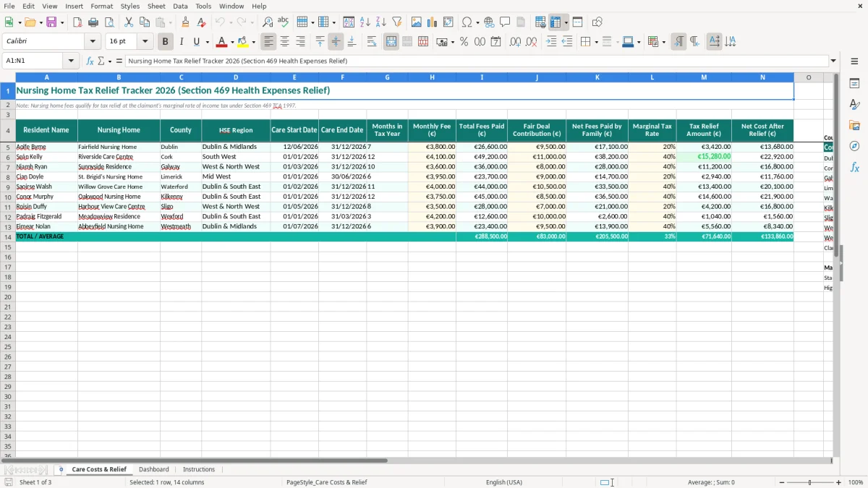Viewport: 868px width, 488px height.
Task: Click the Copy icon
Action: pyautogui.click(x=144, y=22)
